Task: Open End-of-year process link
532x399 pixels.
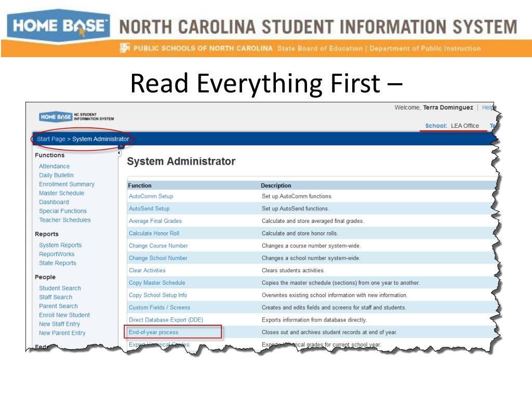Action: (153, 332)
